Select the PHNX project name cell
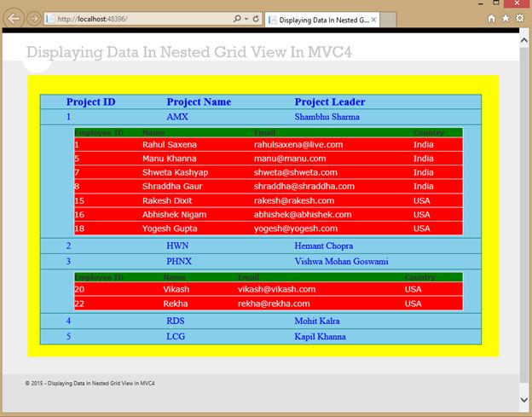The height and width of the screenshot is (417, 532). (x=179, y=261)
